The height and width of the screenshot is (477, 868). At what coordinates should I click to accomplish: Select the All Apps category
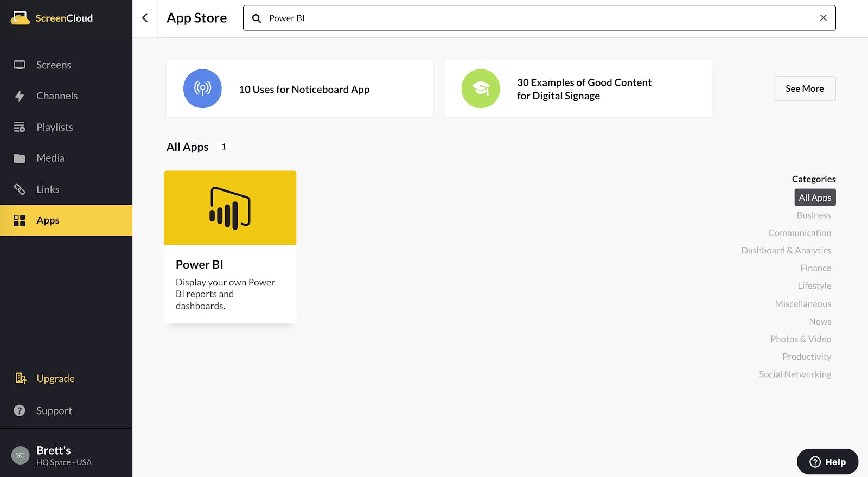click(x=815, y=198)
